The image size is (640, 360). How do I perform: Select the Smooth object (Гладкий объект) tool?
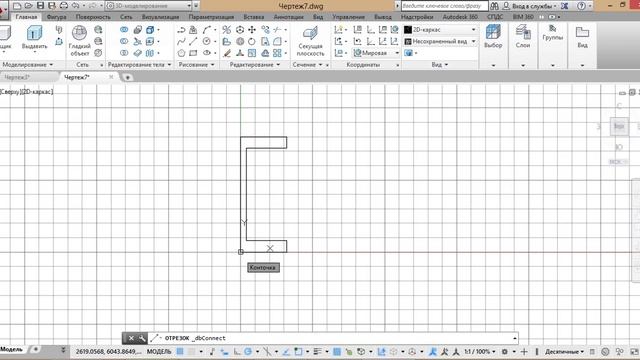(80, 41)
